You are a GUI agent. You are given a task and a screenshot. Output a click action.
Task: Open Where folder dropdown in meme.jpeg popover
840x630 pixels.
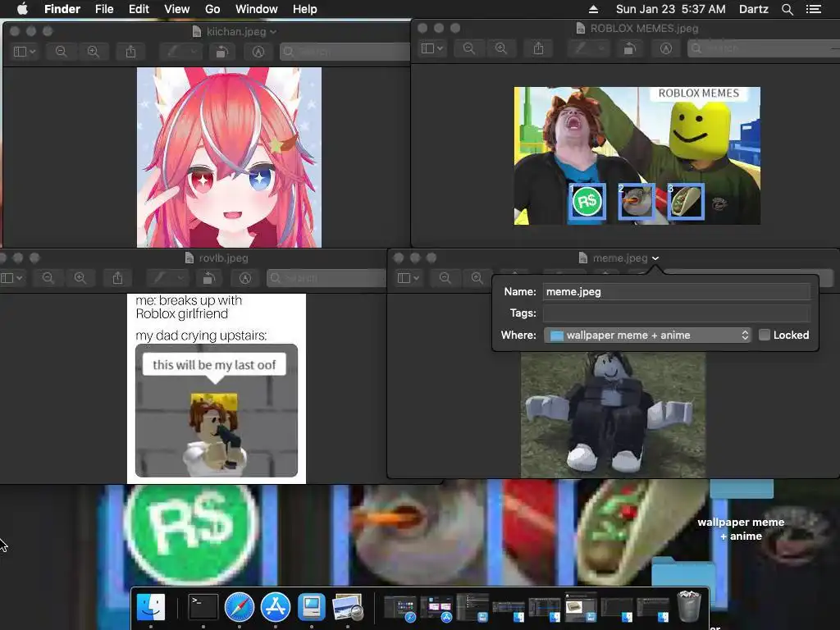647,335
